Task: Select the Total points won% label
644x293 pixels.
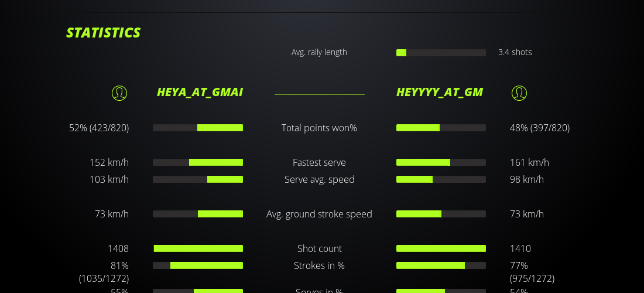Action: (319, 128)
